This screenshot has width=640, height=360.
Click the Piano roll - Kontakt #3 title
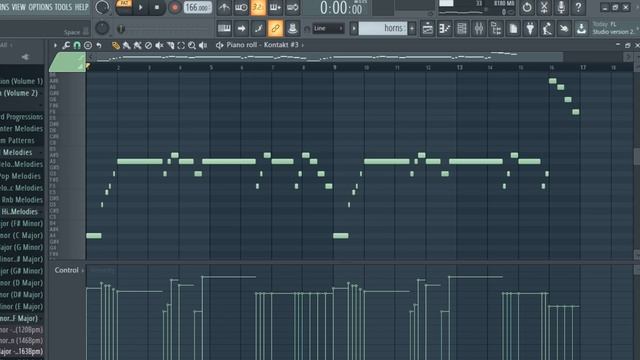[262, 45]
